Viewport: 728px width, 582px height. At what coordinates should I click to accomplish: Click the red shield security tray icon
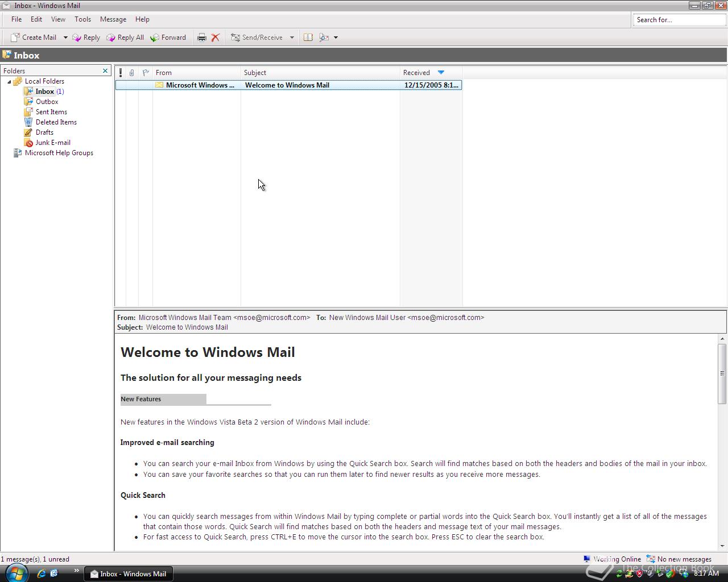pyautogui.click(x=640, y=573)
